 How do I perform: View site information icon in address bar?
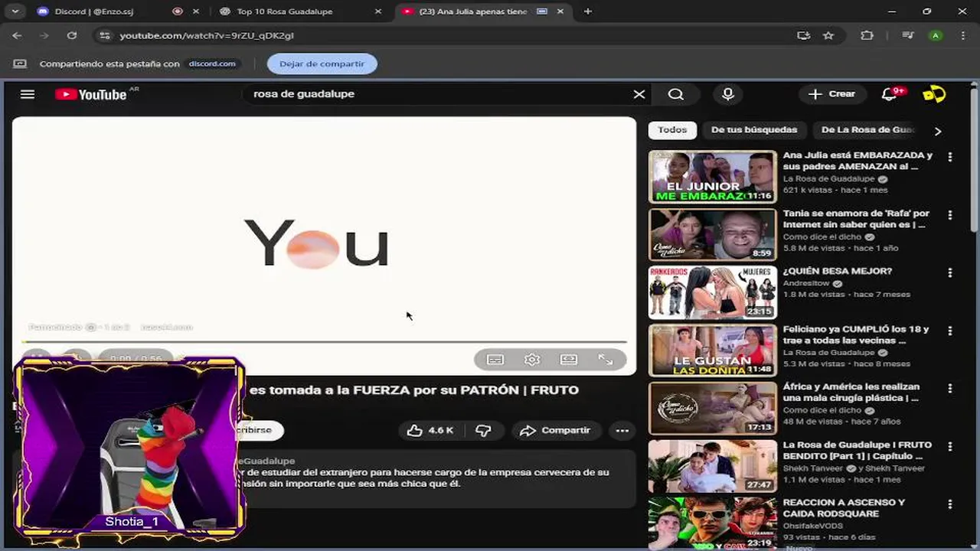coord(106,35)
